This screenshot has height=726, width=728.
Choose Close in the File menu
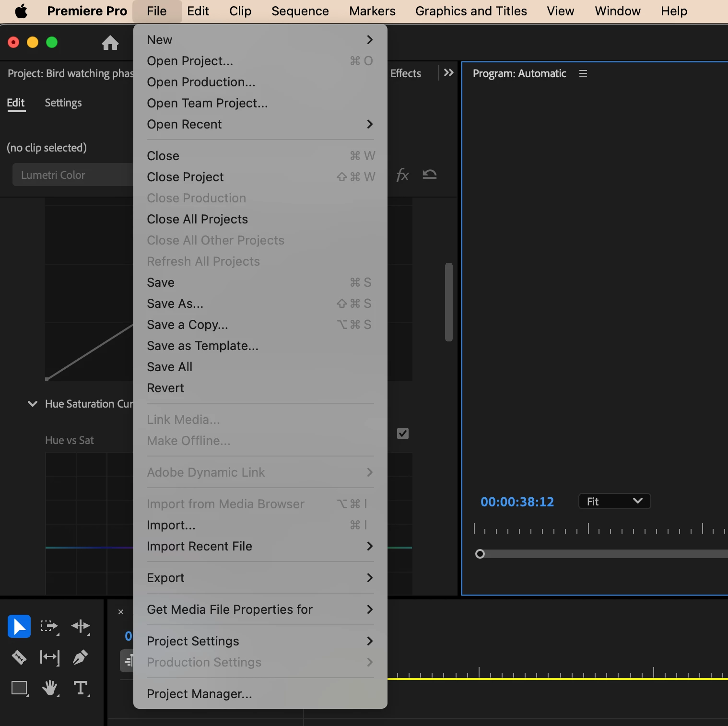260,156
